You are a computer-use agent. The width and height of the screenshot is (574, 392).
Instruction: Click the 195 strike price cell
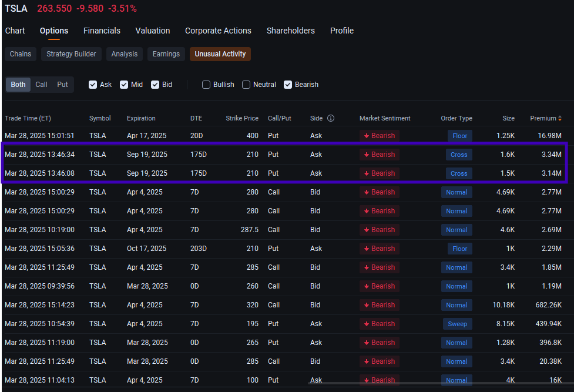[x=253, y=324]
